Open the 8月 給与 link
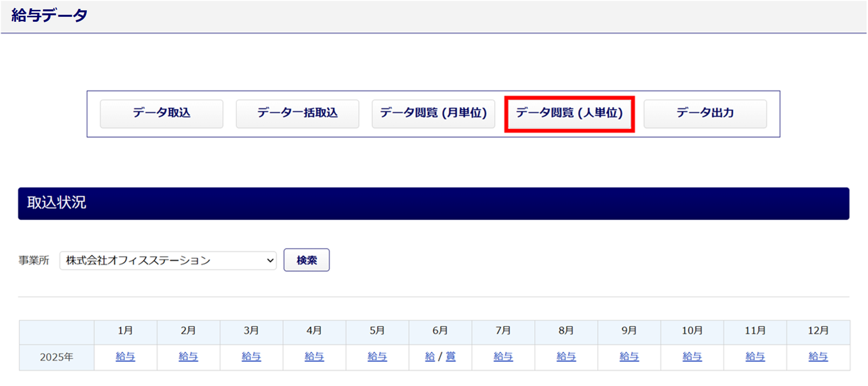868x386 pixels. [x=566, y=356]
